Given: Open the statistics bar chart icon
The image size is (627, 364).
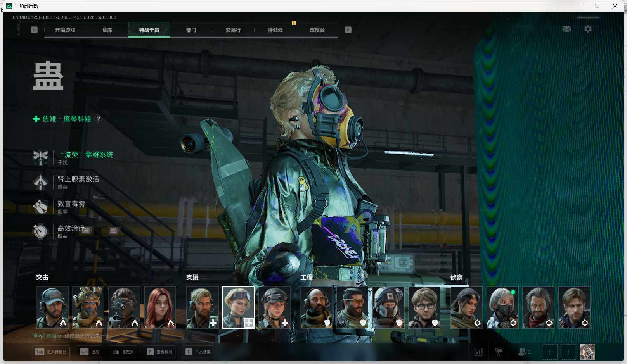Looking at the screenshot, I should 479,352.
